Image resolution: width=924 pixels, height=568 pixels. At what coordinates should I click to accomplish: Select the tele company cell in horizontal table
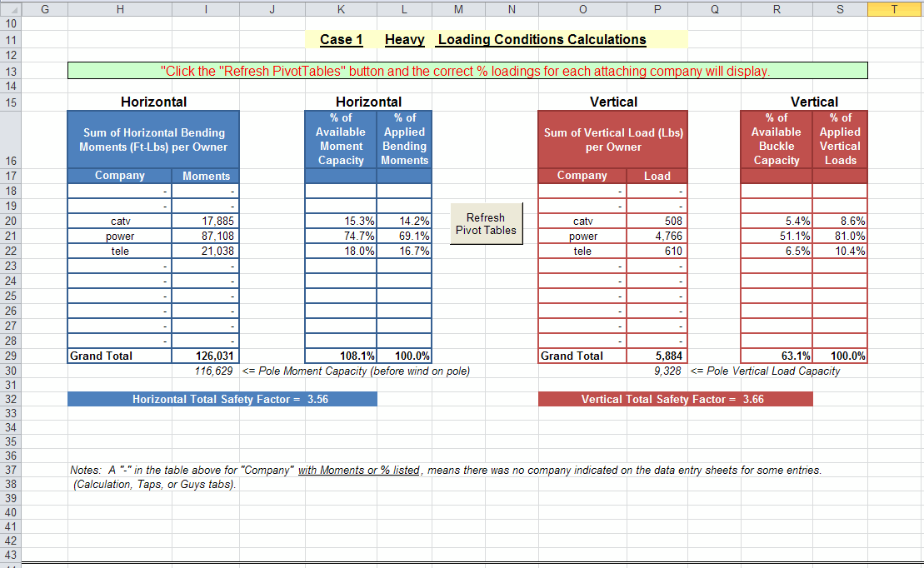[120, 251]
